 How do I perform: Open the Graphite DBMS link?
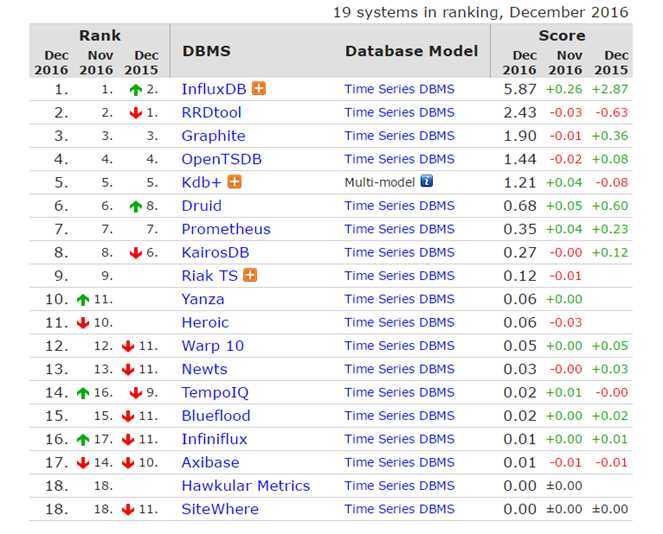214,136
